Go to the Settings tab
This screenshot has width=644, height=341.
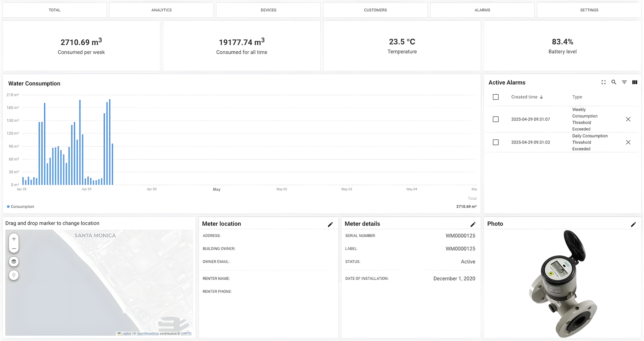pyautogui.click(x=589, y=10)
